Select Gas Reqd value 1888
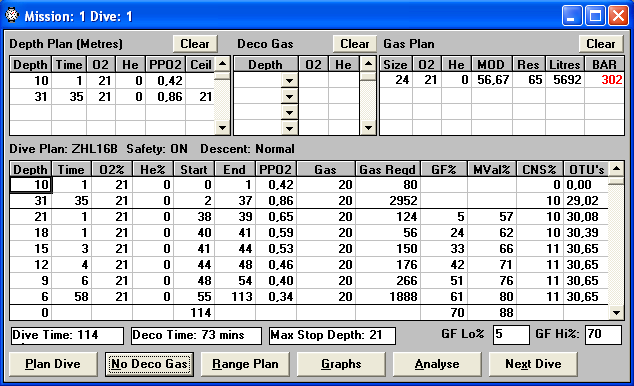The width and height of the screenshot is (634, 386). point(388,297)
